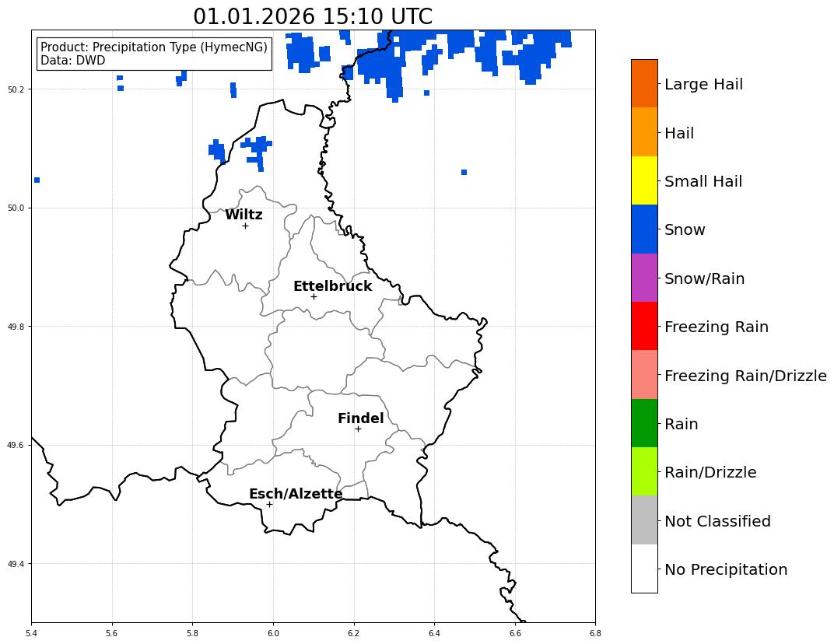Click the title '01.01.2026 15:10 UTC'
Screen dimensions: 834x644
pyautogui.click(x=313, y=16)
